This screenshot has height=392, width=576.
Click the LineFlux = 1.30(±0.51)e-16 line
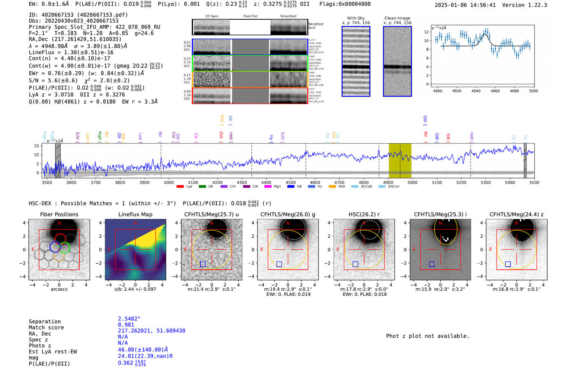(71, 53)
